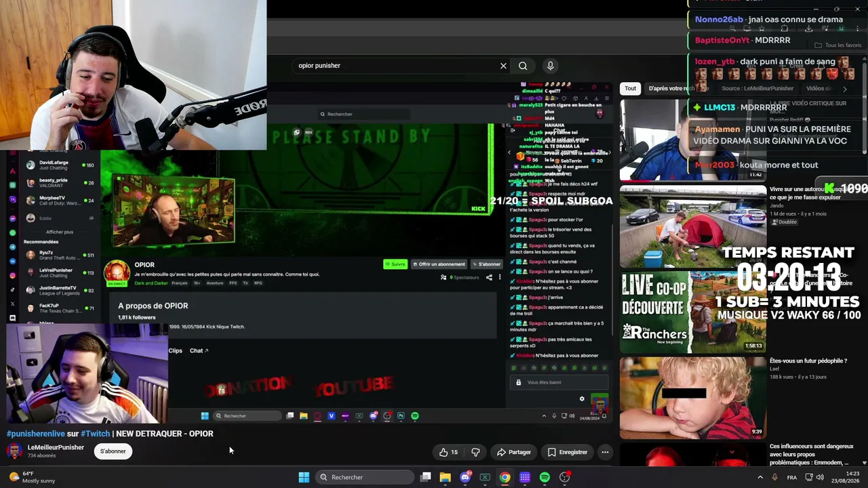
Task: Share the video via Partager button
Action: 513,452
